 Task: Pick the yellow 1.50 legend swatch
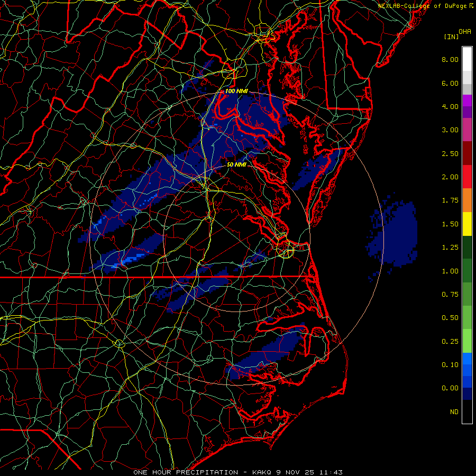click(x=467, y=224)
